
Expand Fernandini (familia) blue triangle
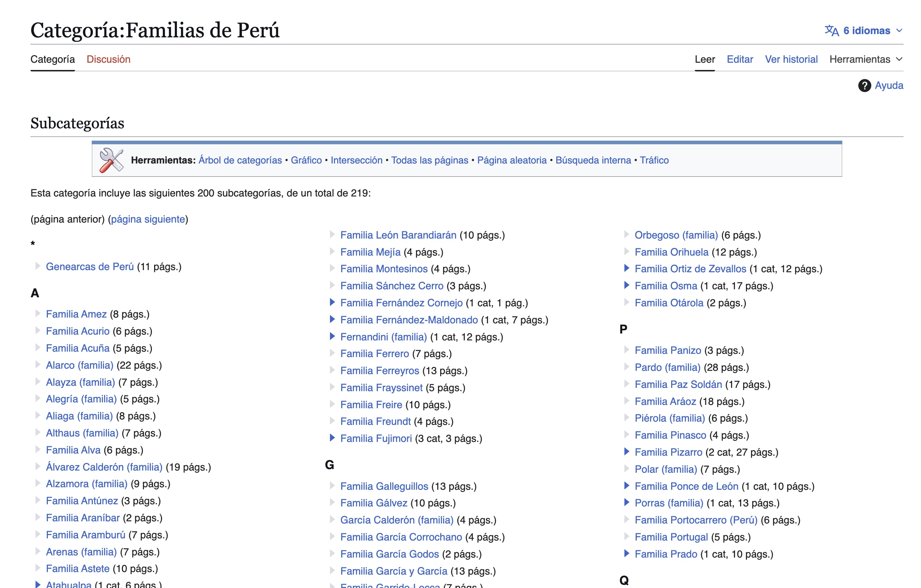pos(332,337)
